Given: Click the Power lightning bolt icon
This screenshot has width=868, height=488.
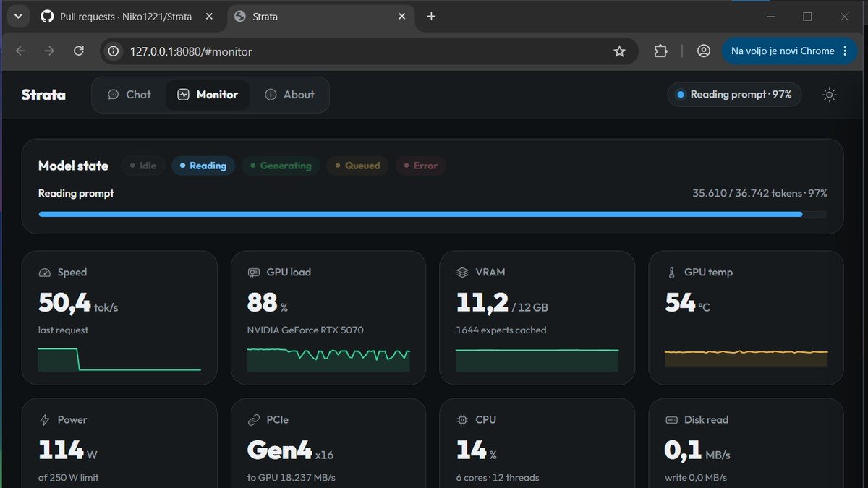Looking at the screenshot, I should 45,420.
